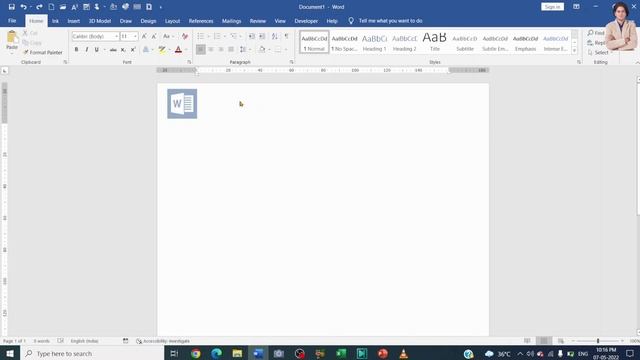The width and height of the screenshot is (640, 360).
Task: Redo the last action
Action: coord(39,7)
